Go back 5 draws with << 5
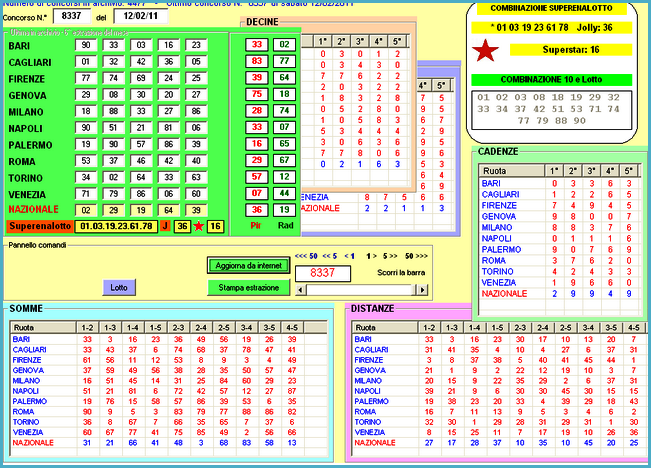 tap(330, 256)
